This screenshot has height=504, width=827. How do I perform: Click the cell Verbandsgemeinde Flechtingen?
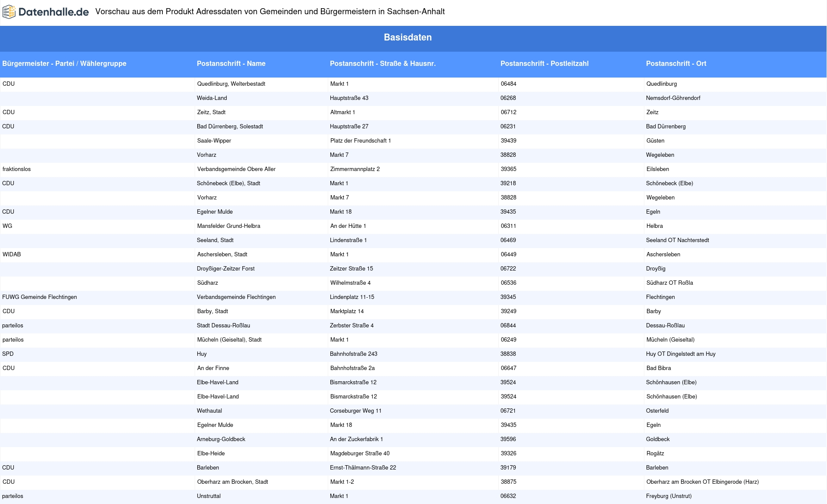[x=236, y=297]
